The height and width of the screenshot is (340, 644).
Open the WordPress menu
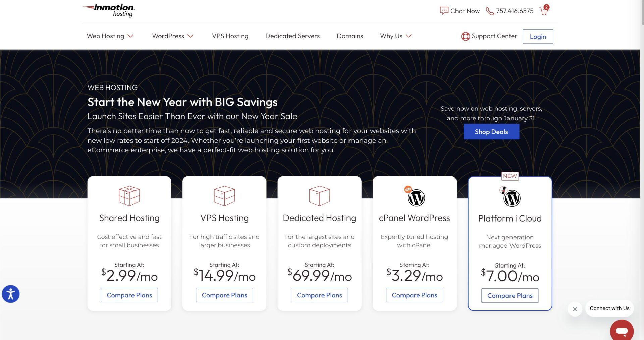tap(168, 36)
